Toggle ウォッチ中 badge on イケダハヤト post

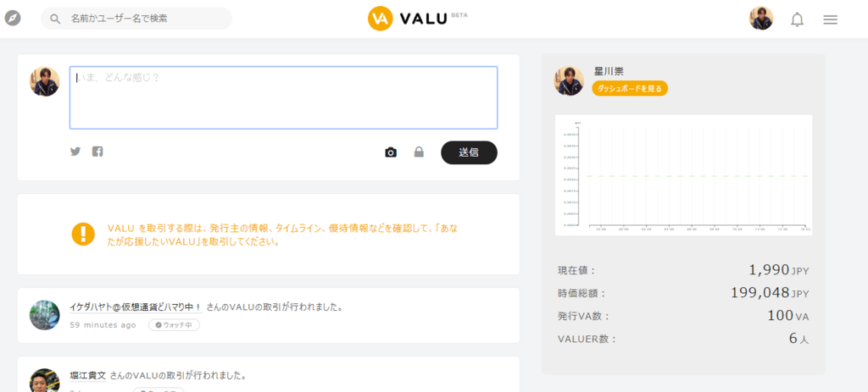[x=174, y=324]
